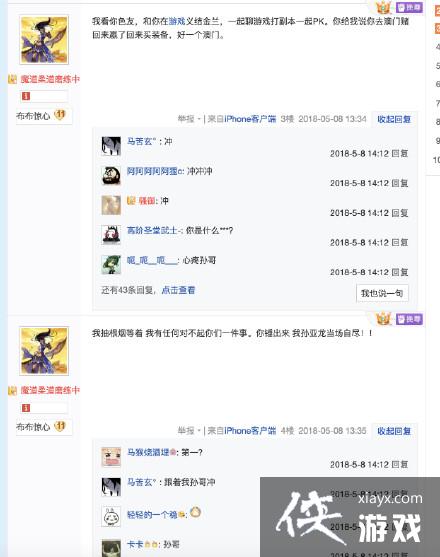Open avatar of 马苦玄 replying 冲

(111, 146)
